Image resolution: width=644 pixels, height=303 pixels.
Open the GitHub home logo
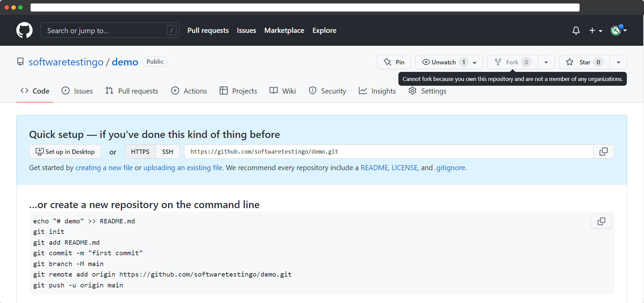(x=24, y=30)
